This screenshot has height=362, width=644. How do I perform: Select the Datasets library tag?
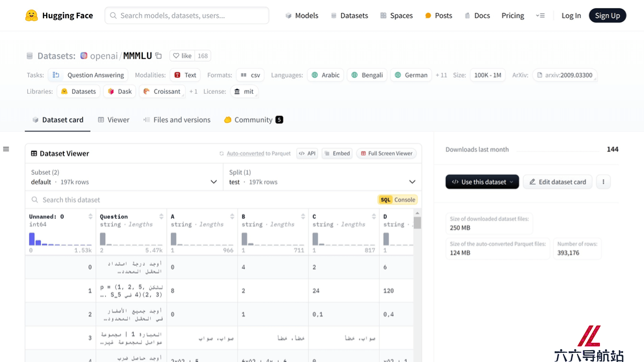click(x=78, y=92)
